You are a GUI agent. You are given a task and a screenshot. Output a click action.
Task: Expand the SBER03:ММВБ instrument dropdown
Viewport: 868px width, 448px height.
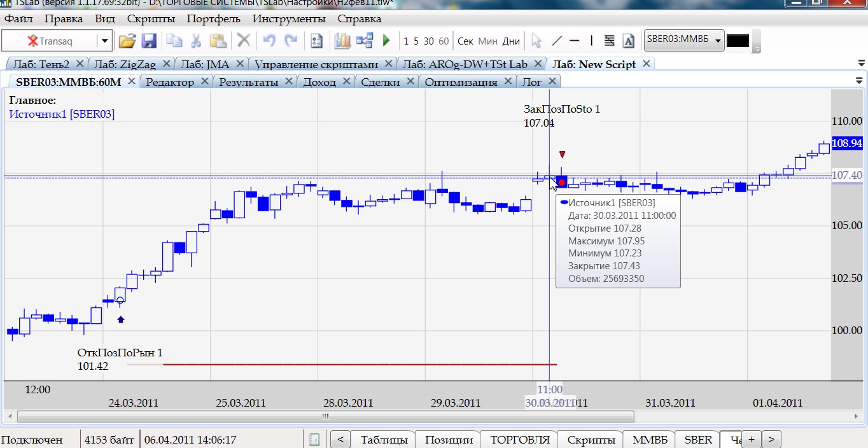tap(718, 41)
